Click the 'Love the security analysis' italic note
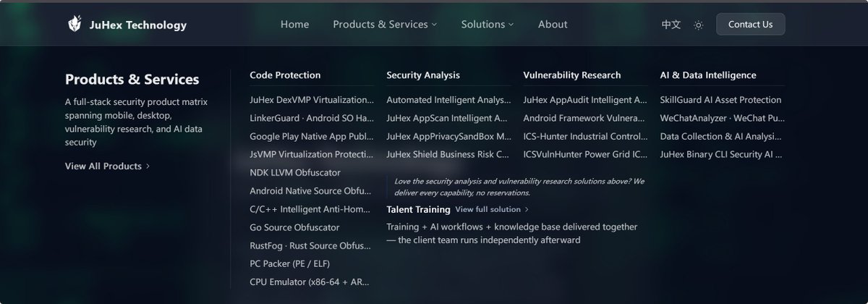The height and width of the screenshot is (304, 868). coord(519,187)
